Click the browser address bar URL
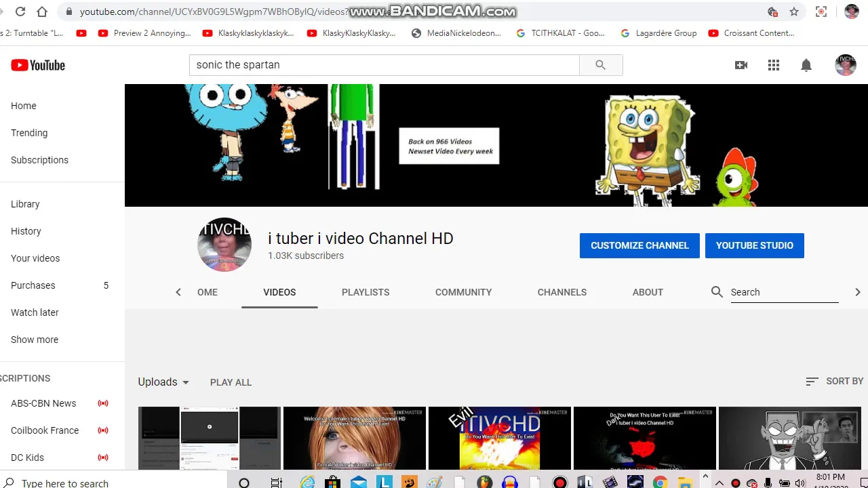 [x=214, y=12]
